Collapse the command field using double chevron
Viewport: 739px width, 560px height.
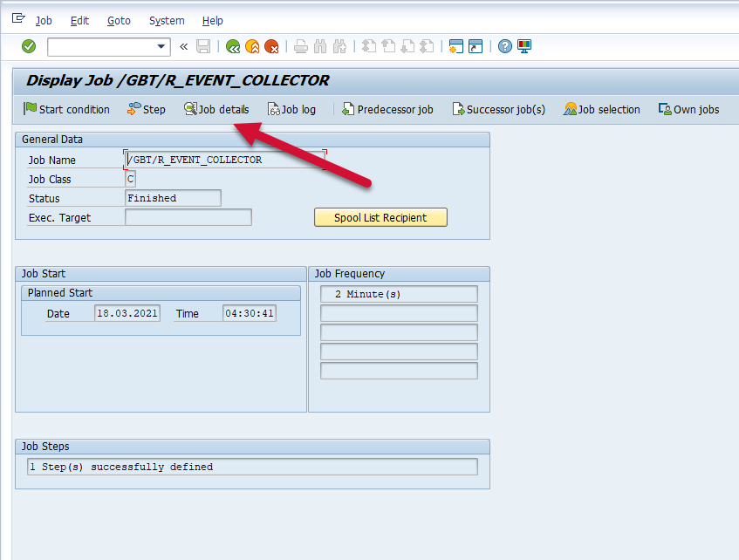(183, 46)
